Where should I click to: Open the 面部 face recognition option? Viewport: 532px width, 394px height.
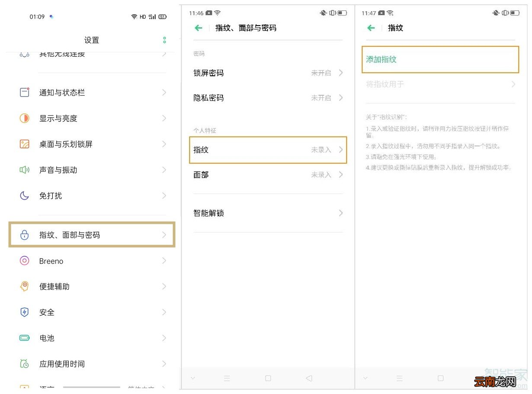268,175
